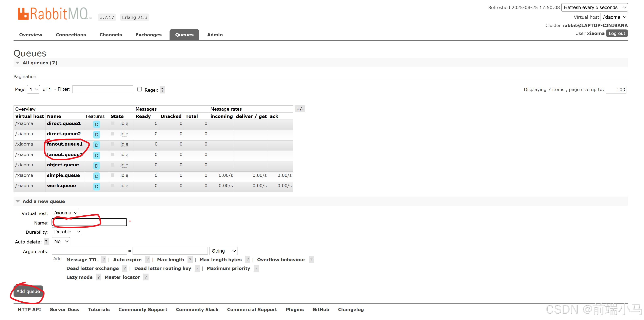The image size is (644, 320).
Task: Click the queue Name input field
Action: click(x=89, y=222)
